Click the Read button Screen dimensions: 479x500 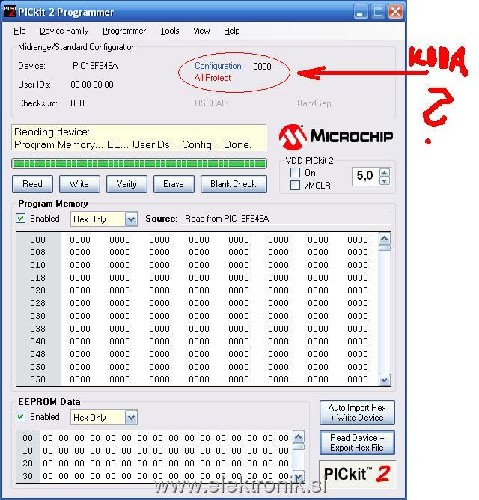coord(32,184)
